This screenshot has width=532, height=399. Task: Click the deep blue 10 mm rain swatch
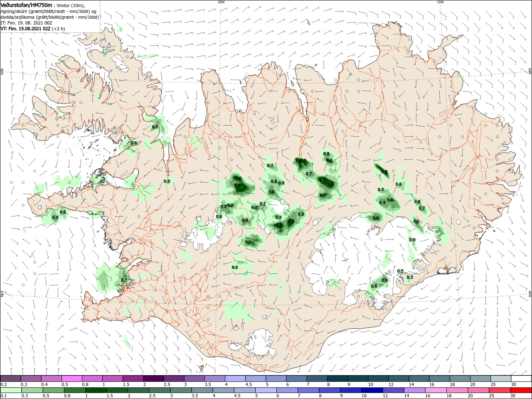[371, 390]
